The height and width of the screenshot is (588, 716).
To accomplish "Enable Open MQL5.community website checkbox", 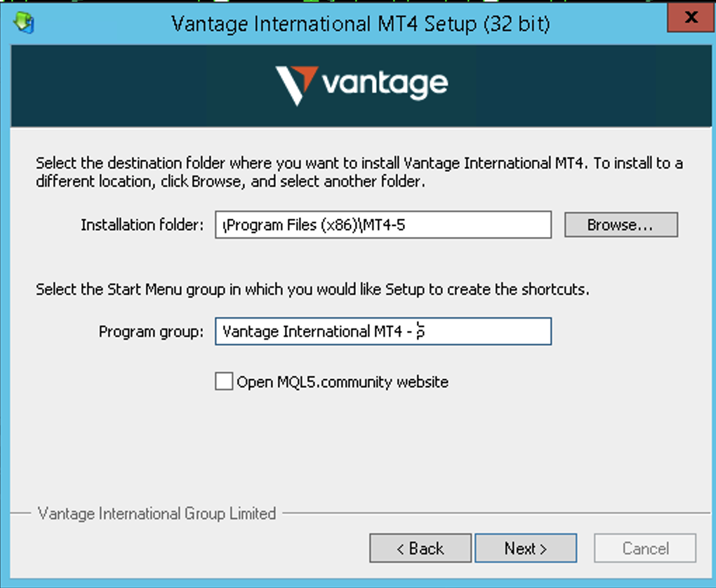I will [224, 381].
